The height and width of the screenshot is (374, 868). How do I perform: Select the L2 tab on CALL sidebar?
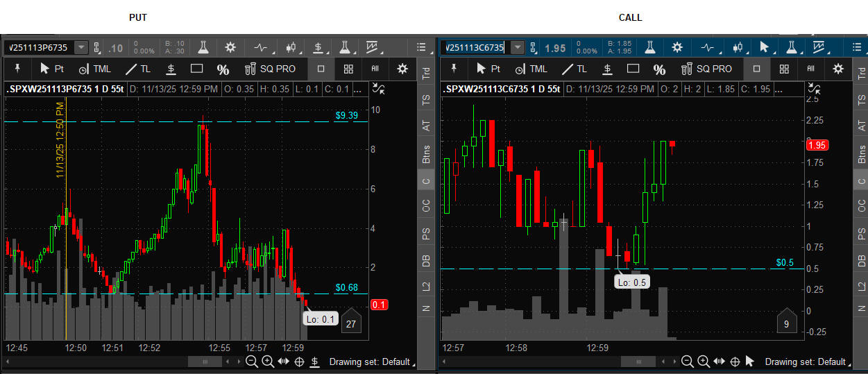(862, 286)
